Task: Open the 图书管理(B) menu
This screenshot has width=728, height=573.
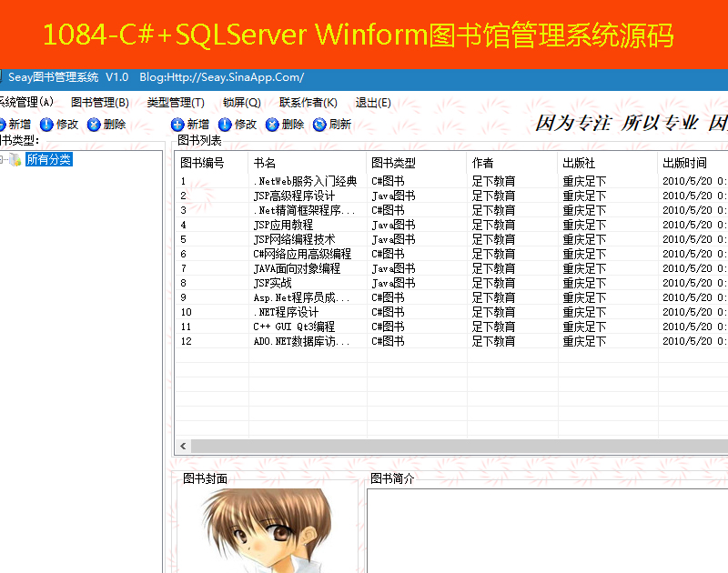Action: (99, 103)
